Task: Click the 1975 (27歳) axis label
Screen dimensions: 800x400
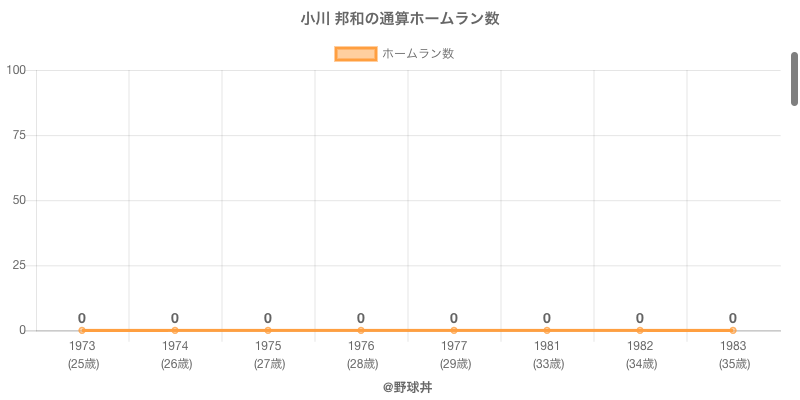Action: (268, 355)
